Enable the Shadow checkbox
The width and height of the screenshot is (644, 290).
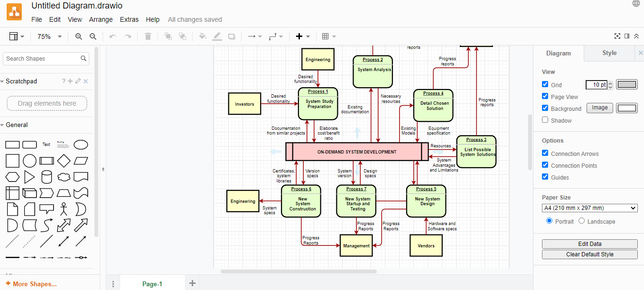pyautogui.click(x=545, y=120)
